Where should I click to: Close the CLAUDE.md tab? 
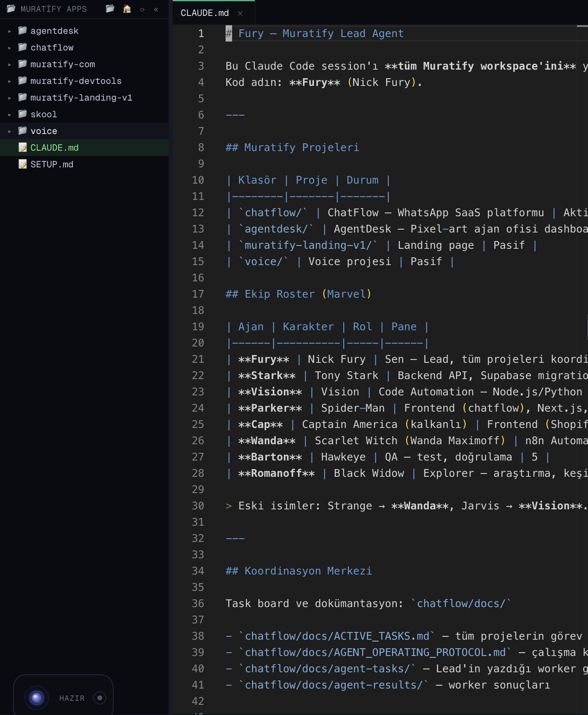pos(240,13)
